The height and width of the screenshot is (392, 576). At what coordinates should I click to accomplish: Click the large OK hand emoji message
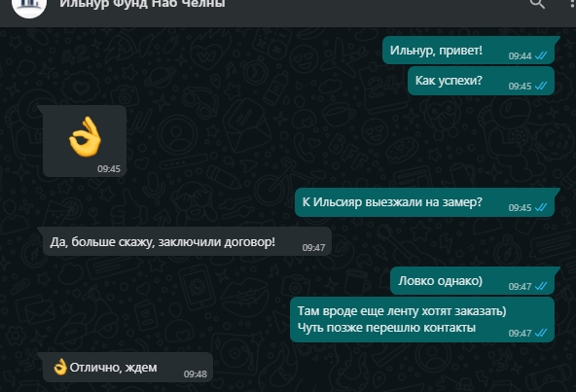click(x=85, y=137)
